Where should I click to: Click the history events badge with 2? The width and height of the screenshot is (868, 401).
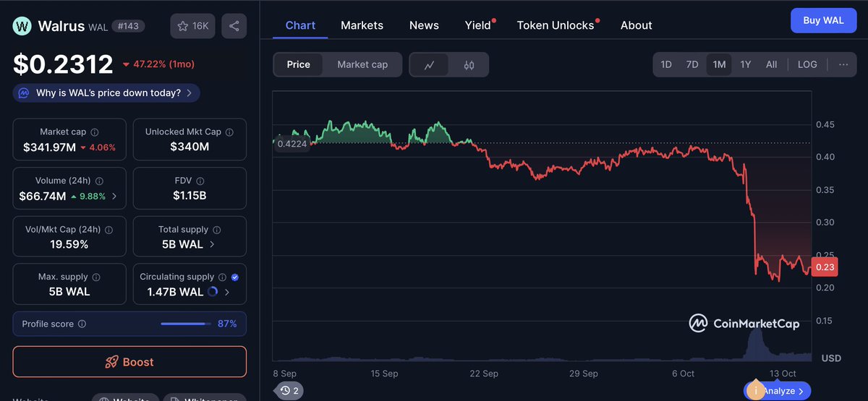pos(290,391)
